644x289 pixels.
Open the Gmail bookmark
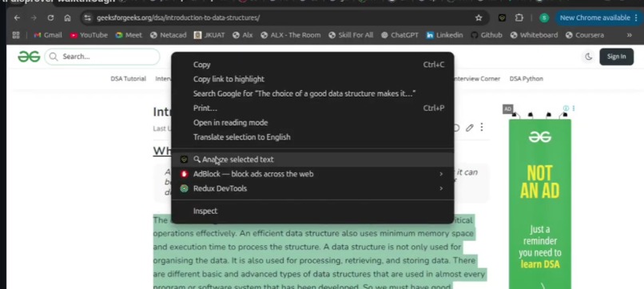48,35
